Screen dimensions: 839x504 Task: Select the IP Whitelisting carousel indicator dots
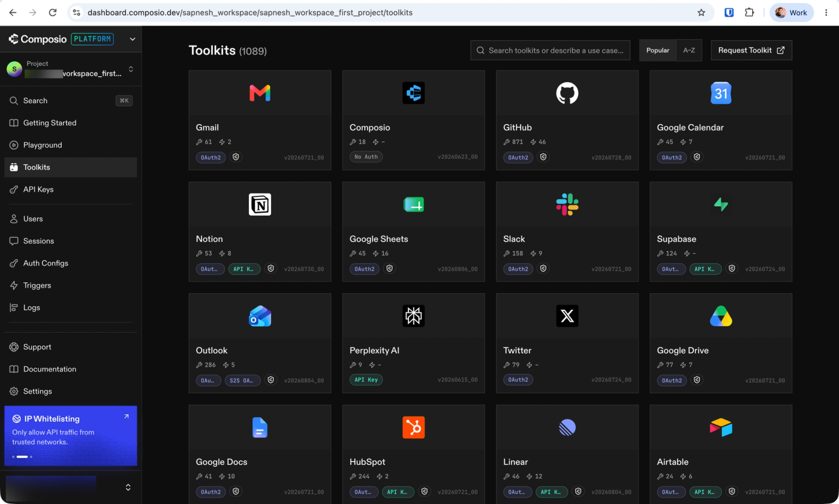(x=22, y=457)
